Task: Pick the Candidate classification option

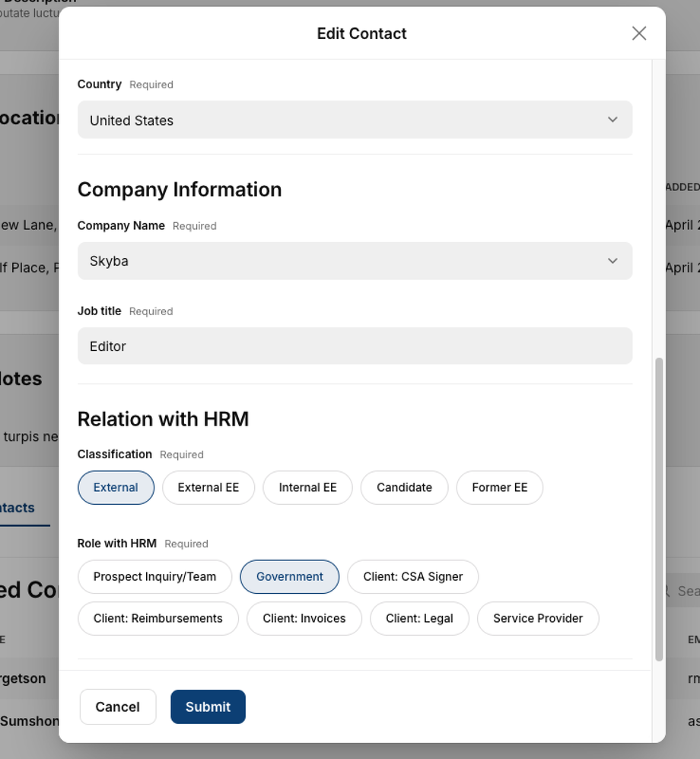Action: tap(404, 488)
